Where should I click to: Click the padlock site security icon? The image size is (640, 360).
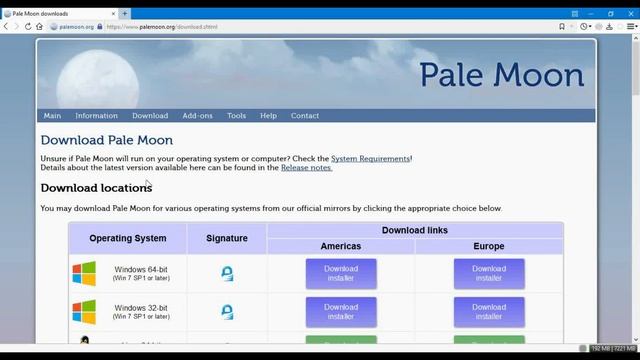100,27
